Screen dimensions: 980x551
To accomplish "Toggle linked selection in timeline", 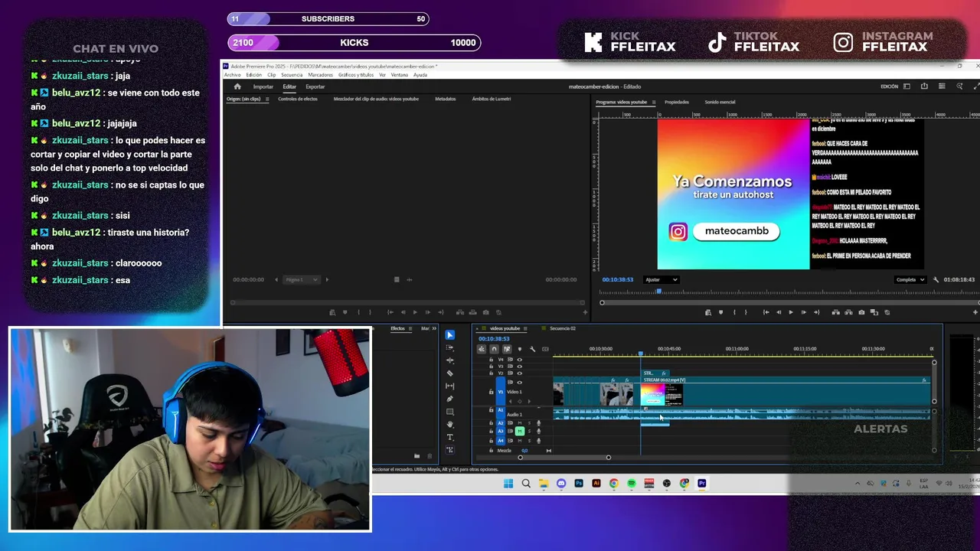I will pos(507,349).
